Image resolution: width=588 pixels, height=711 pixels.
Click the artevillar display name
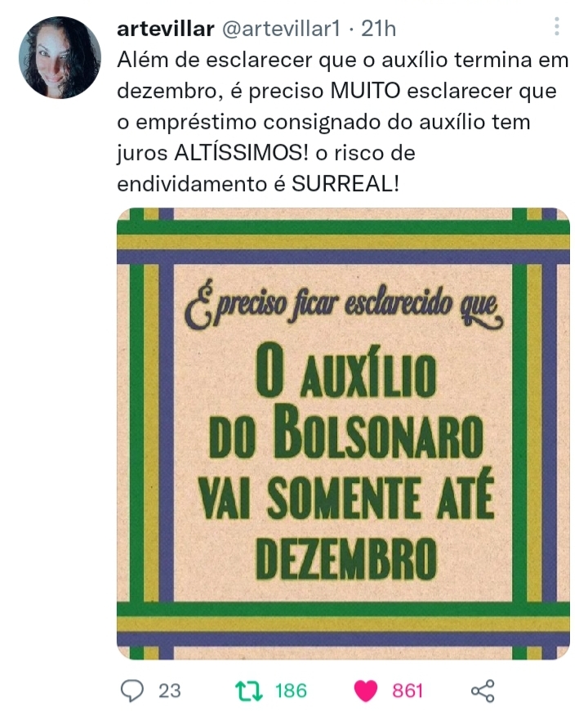point(165,29)
